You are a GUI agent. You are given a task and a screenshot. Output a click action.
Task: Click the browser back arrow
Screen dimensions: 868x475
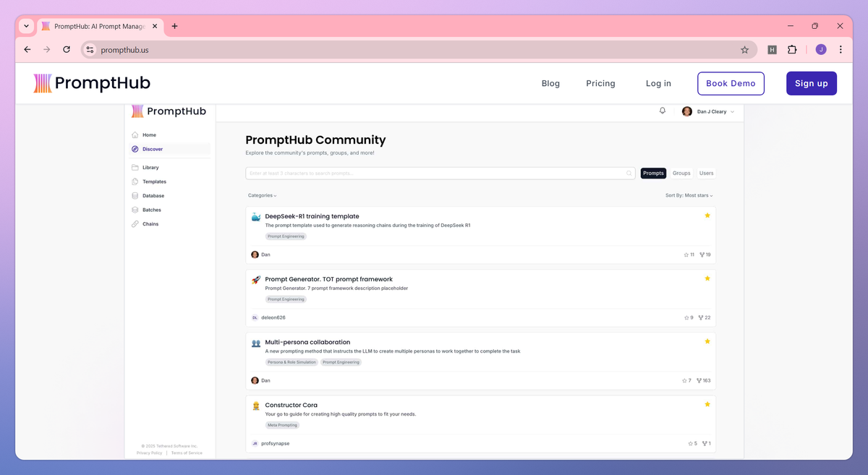pos(27,50)
